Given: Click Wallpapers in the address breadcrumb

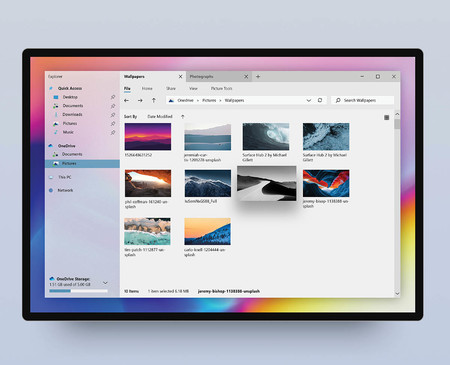Looking at the screenshot, I should click(234, 100).
